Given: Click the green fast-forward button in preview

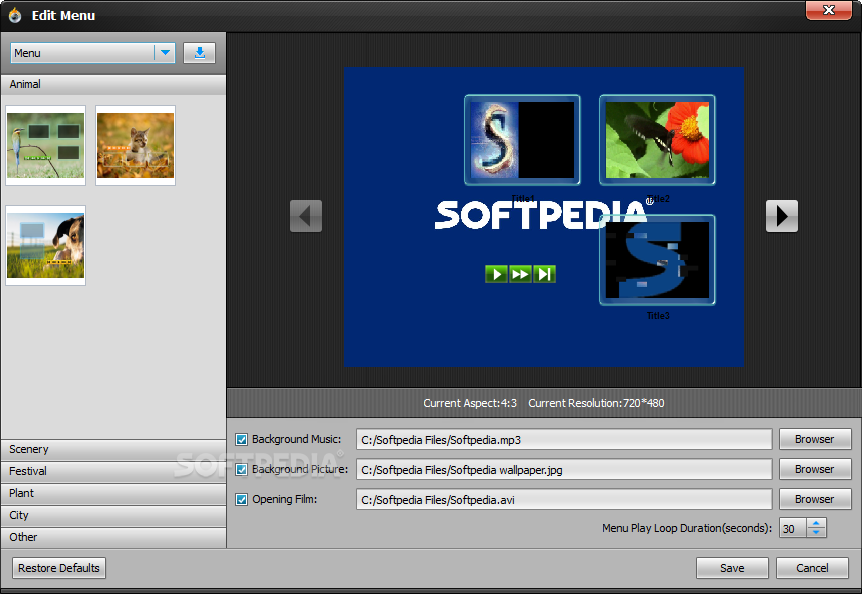Looking at the screenshot, I should 520,274.
